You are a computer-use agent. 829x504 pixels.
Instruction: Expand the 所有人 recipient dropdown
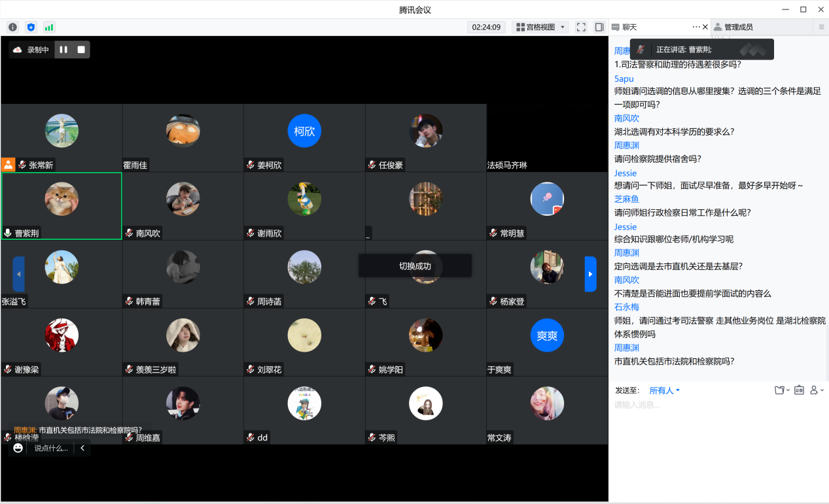(664, 390)
